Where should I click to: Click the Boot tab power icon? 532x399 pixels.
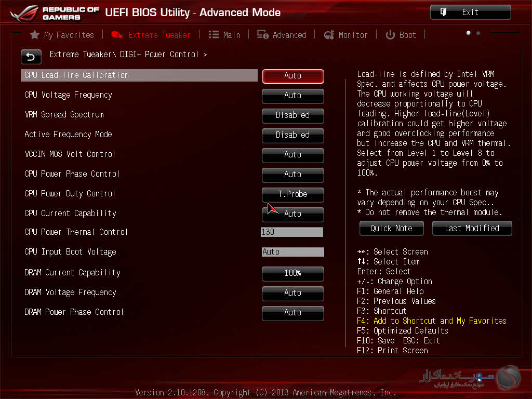point(390,35)
